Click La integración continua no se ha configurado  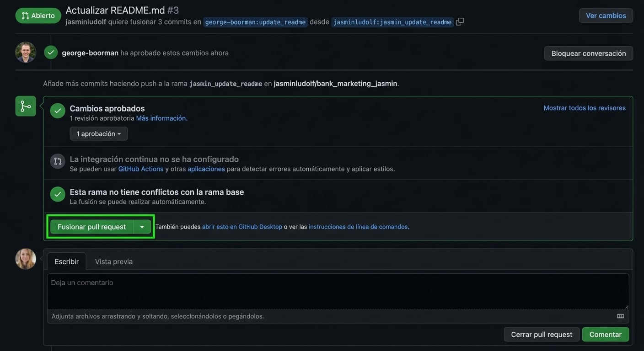click(154, 159)
